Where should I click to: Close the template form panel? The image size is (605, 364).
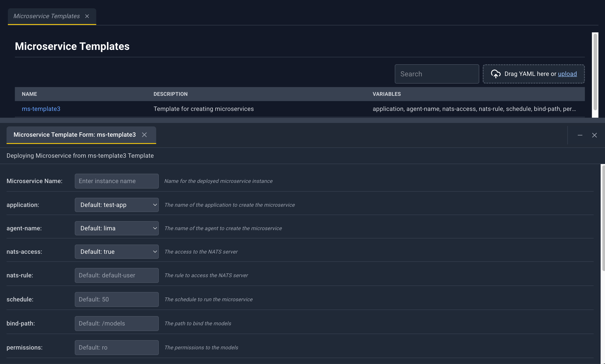tap(595, 135)
